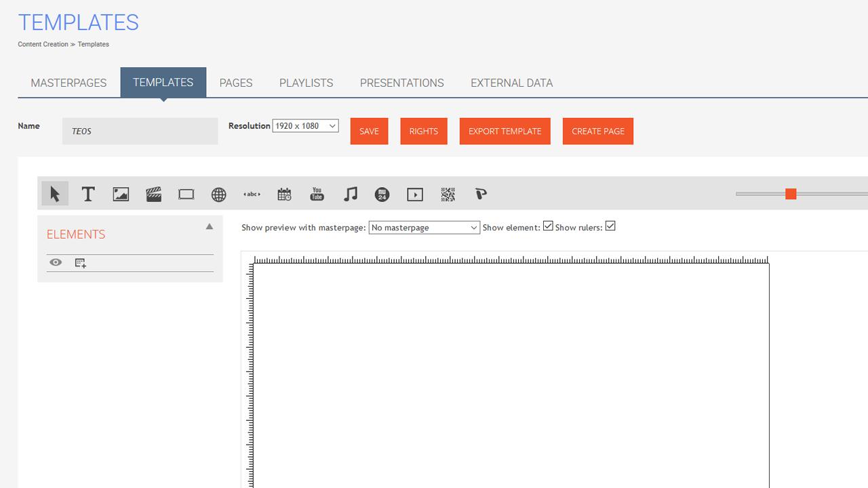Viewport: 868px width, 488px height.
Task: Add an audio music note element
Action: (350, 195)
